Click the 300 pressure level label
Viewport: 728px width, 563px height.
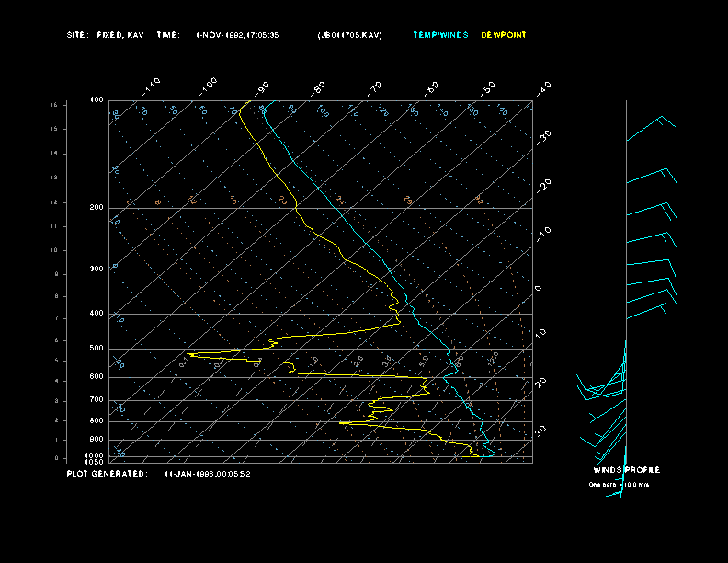(97, 269)
